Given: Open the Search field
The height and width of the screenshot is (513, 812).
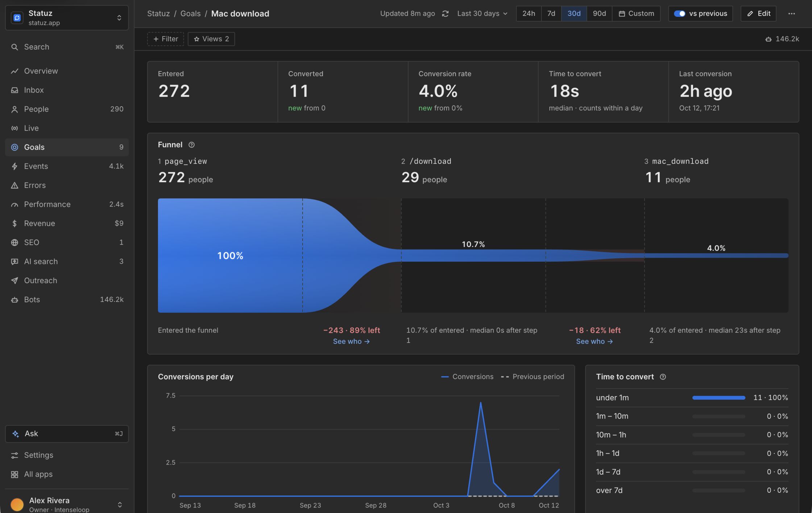Looking at the screenshot, I should click(x=67, y=47).
